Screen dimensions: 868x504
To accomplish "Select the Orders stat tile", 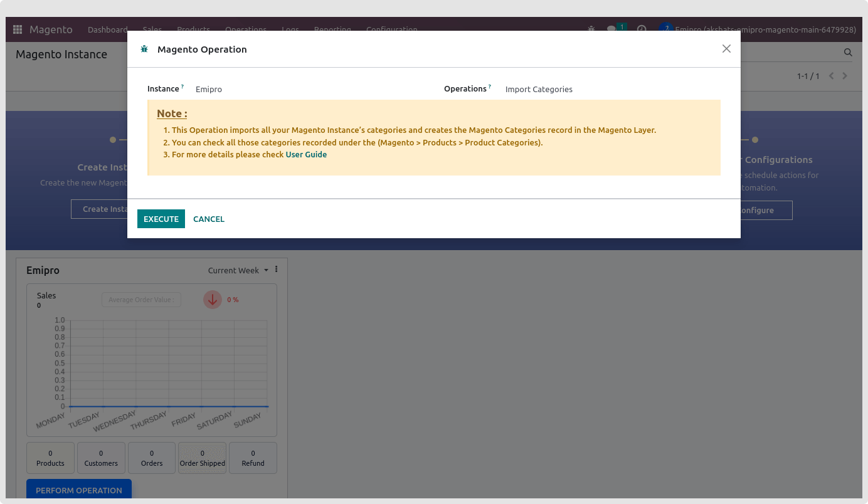I will click(x=151, y=458).
